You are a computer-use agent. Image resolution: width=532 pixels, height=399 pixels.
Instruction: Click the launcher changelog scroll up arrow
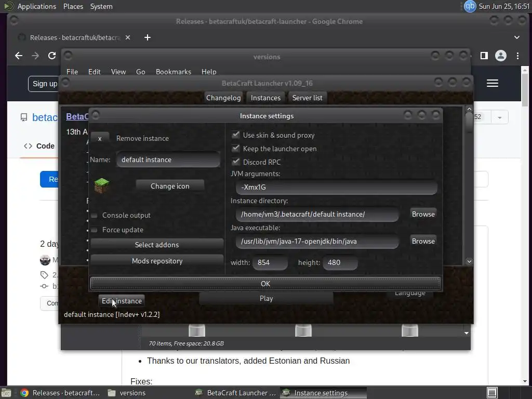[469, 109]
